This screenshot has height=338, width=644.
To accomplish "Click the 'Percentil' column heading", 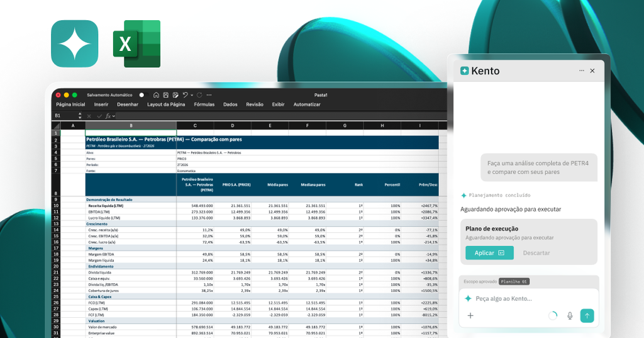I will tap(392, 184).
